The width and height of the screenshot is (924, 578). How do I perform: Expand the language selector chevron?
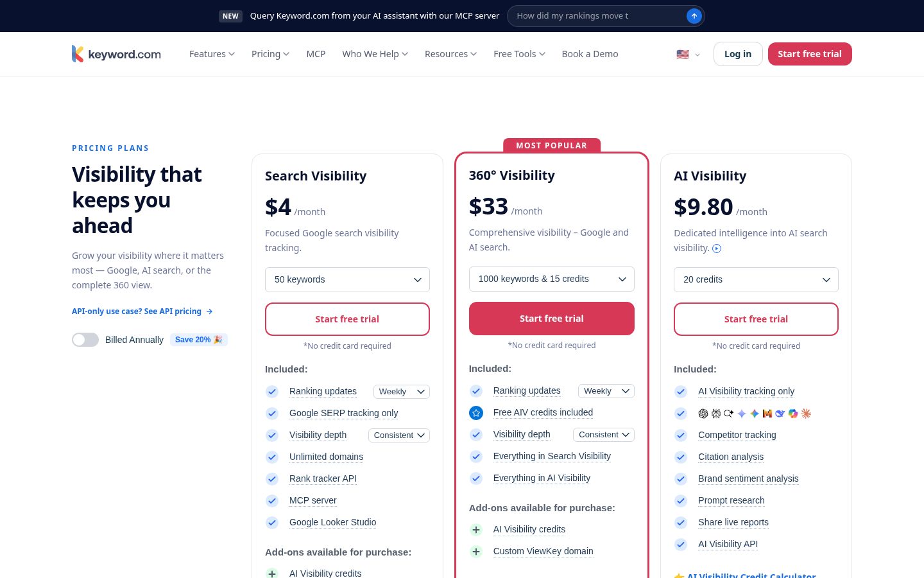tap(697, 55)
